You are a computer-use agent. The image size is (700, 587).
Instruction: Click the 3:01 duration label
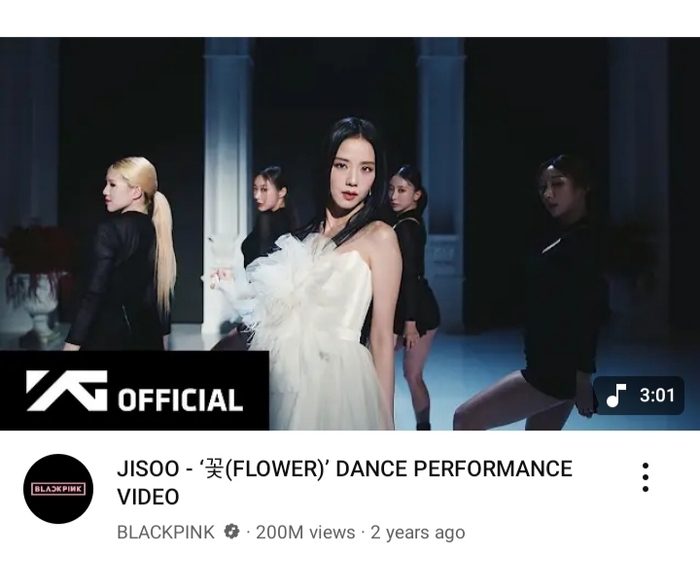pos(656,395)
